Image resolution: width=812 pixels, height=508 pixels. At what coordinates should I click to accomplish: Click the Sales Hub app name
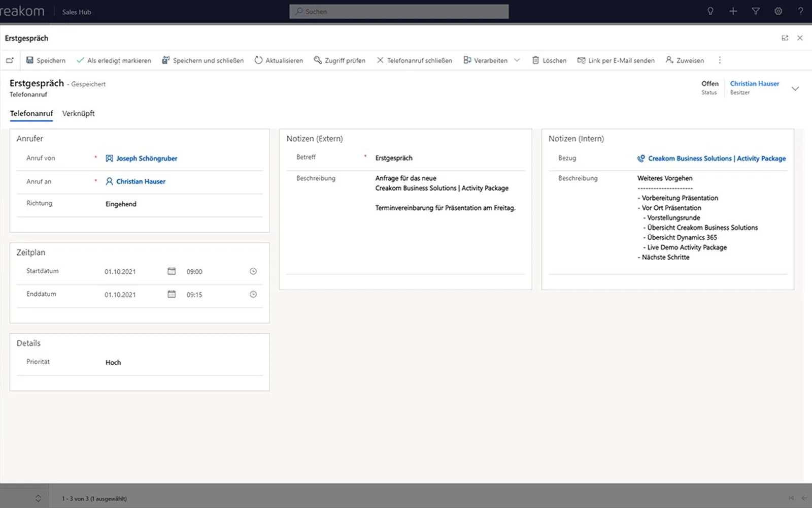(x=77, y=12)
